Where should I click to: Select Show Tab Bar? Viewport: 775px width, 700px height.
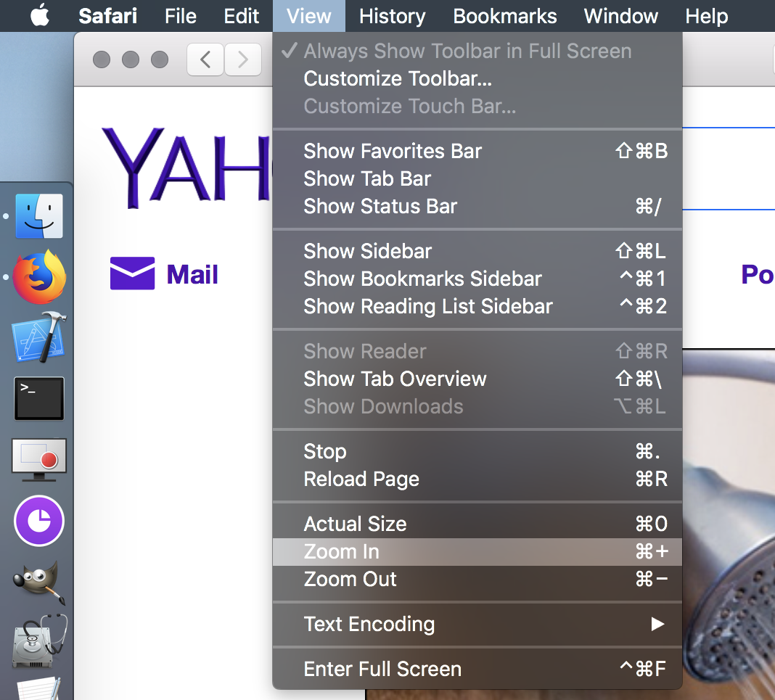477,178
